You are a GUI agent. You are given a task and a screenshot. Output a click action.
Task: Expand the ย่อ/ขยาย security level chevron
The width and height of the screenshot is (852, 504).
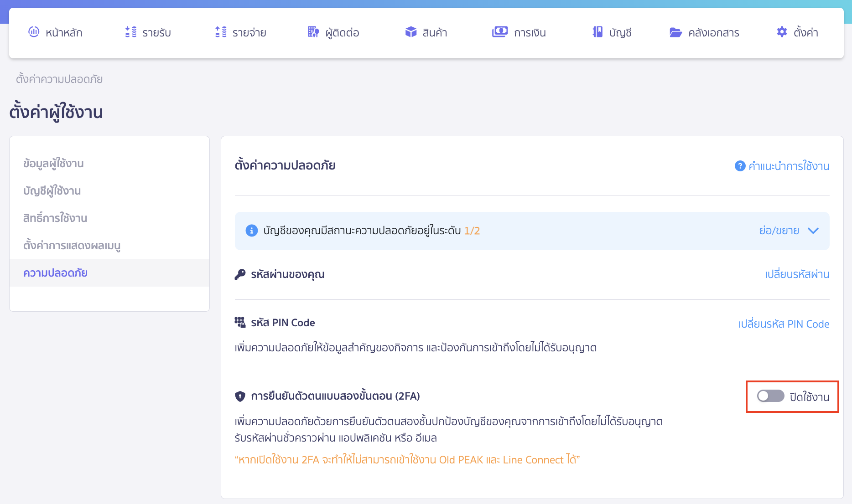[x=814, y=231]
